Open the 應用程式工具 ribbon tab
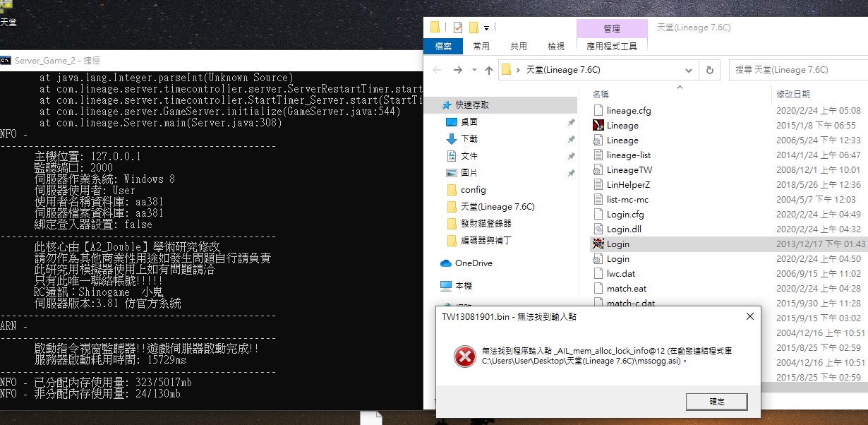The image size is (868, 425). pos(612,46)
